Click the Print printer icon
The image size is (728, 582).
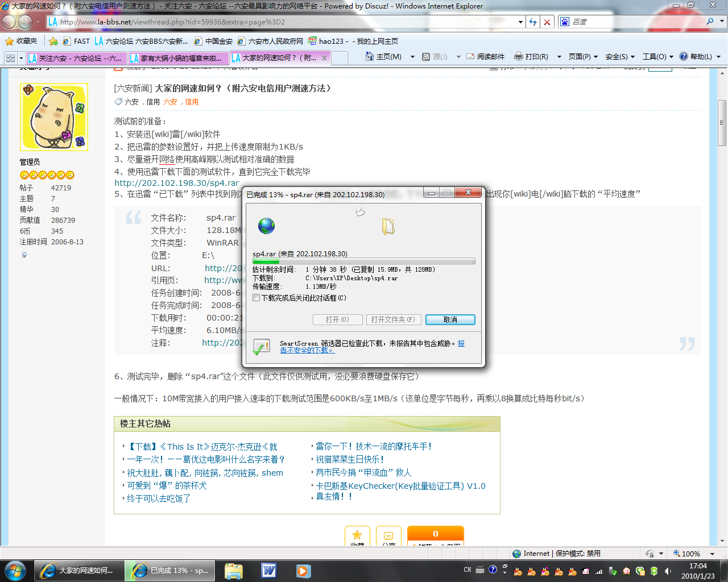518,57
